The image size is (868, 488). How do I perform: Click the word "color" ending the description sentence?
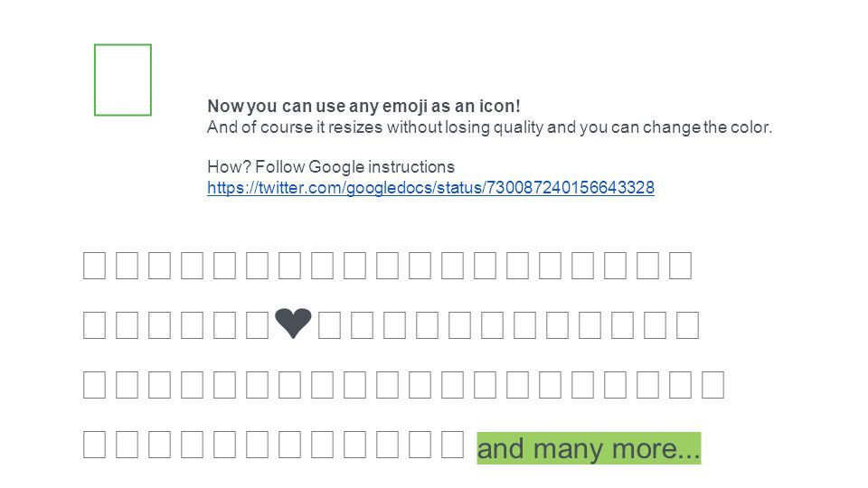tap(750, 127)
